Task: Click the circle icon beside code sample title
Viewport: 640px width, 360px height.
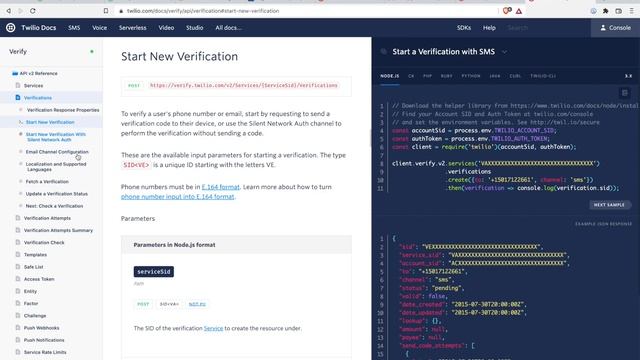Action: (x=384, y=51)
